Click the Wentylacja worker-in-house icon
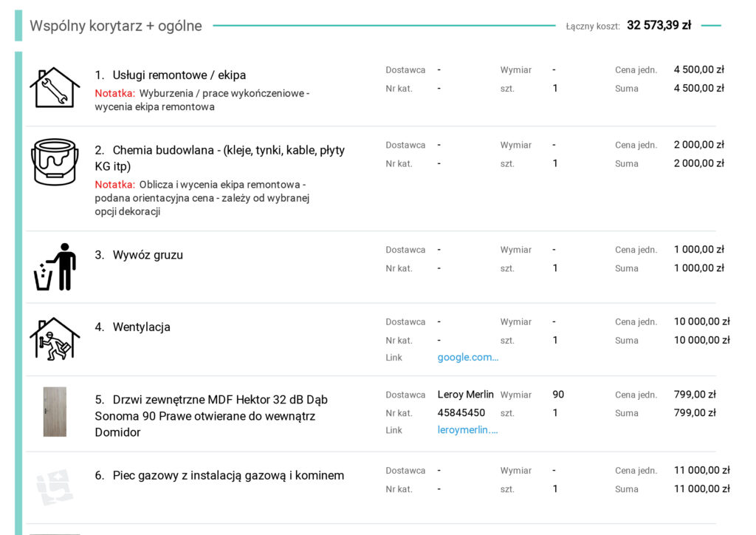Viewport: 756px width, 535px height. [55, 338]
